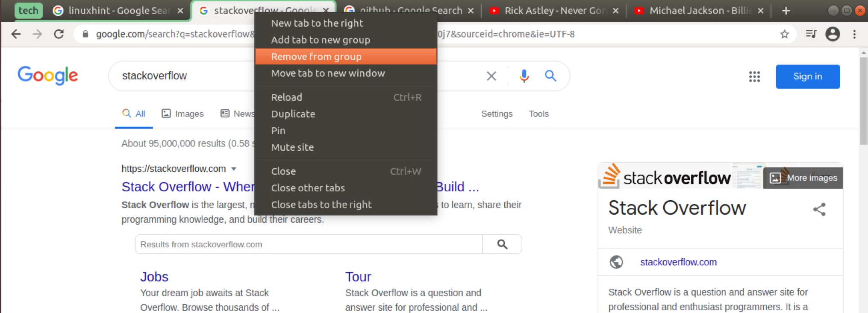This screenshot has width=868, height=313.
Task: Click the blue search magnifier icon
Action: (550, 76)
